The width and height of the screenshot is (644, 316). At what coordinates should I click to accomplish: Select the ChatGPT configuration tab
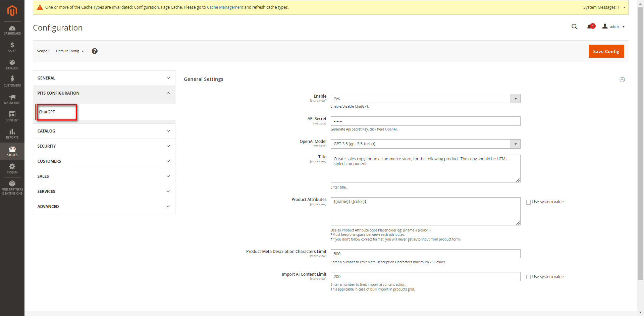(47, 112)
